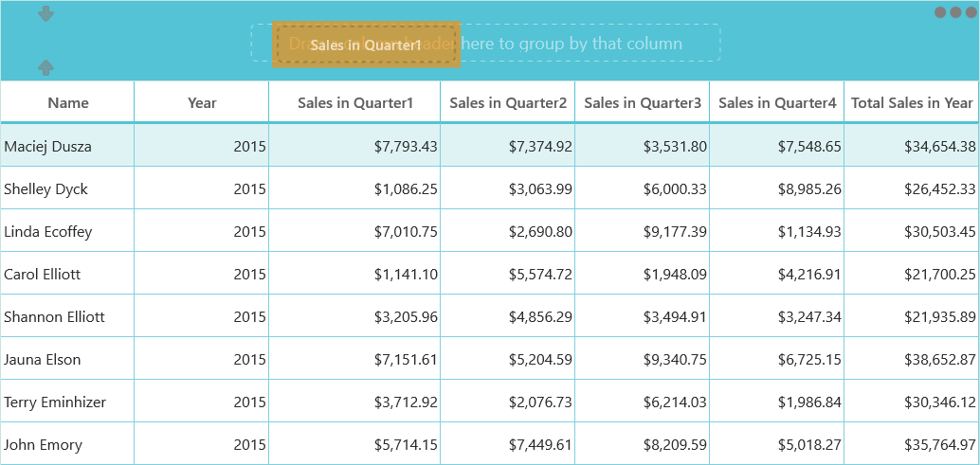Select the Maciej Dusza row
This screenshot has height=465, width=980.
tap(489, 146)
